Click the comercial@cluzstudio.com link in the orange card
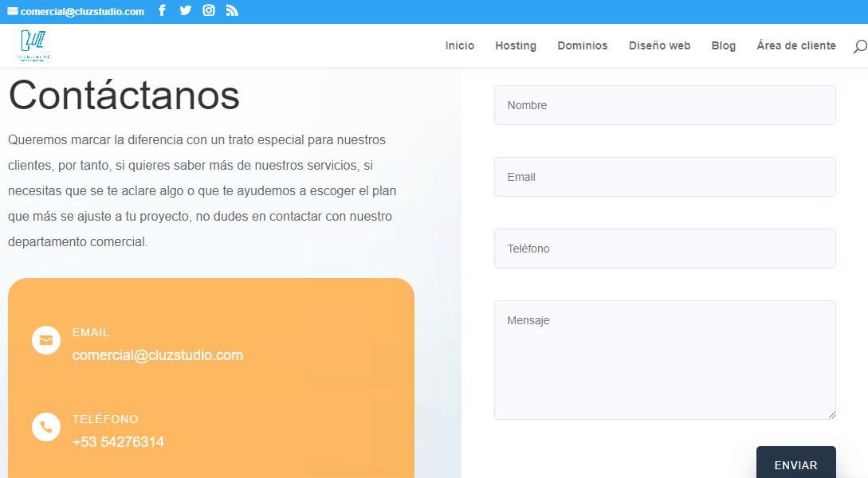 pyautogui.click(x=158, y=355)
